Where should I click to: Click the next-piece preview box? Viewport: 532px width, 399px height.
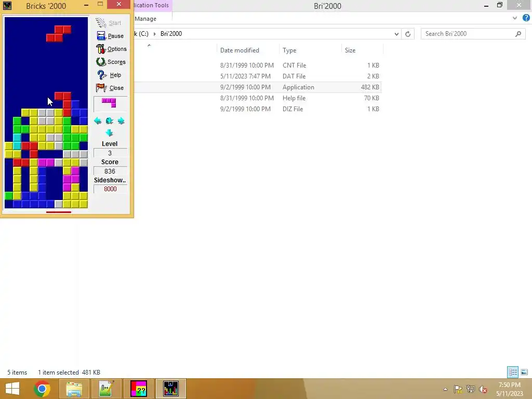point(110,104)
